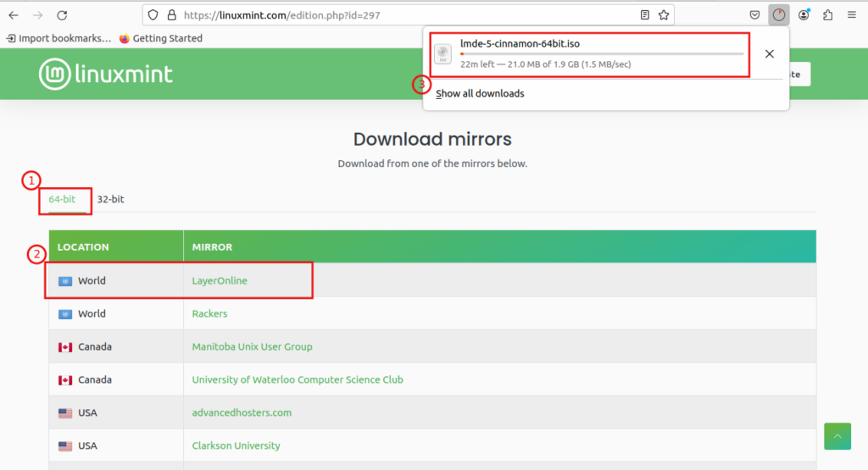The image size is (868, 470).
Task: Open the lmde-5-cinnamon-64bit.iso download entry
Action: coord(590,53)
